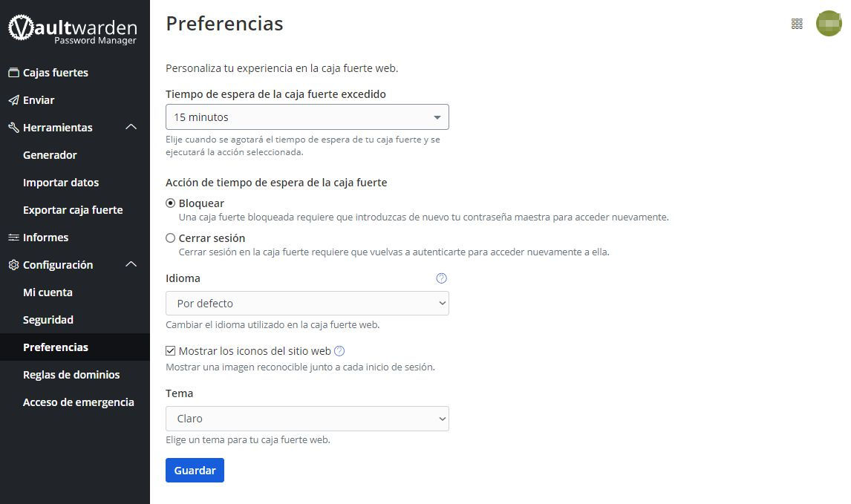The image size is (851, 504).
Task: Go to Seguridad settings page
Action: (48, 320)
